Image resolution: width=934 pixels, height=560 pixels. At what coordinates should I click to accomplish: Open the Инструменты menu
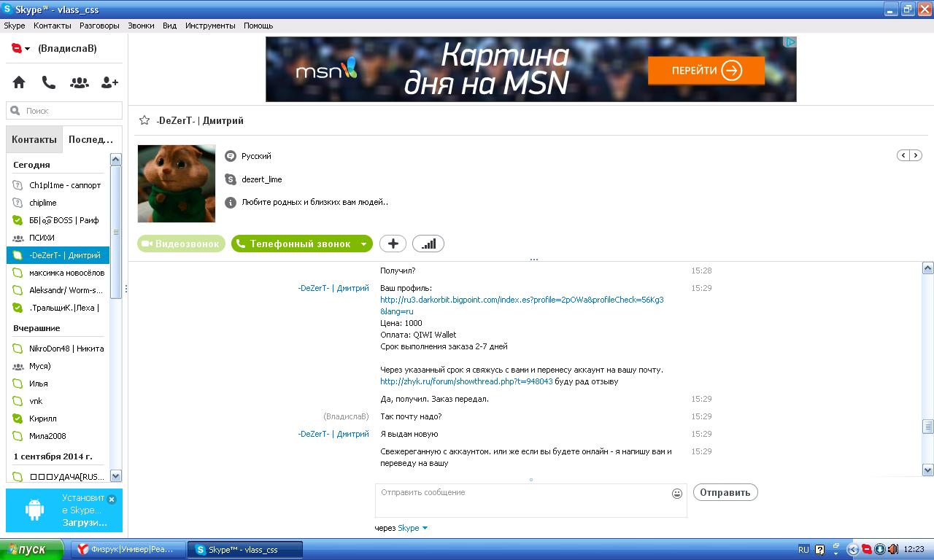tap(210, 26)
